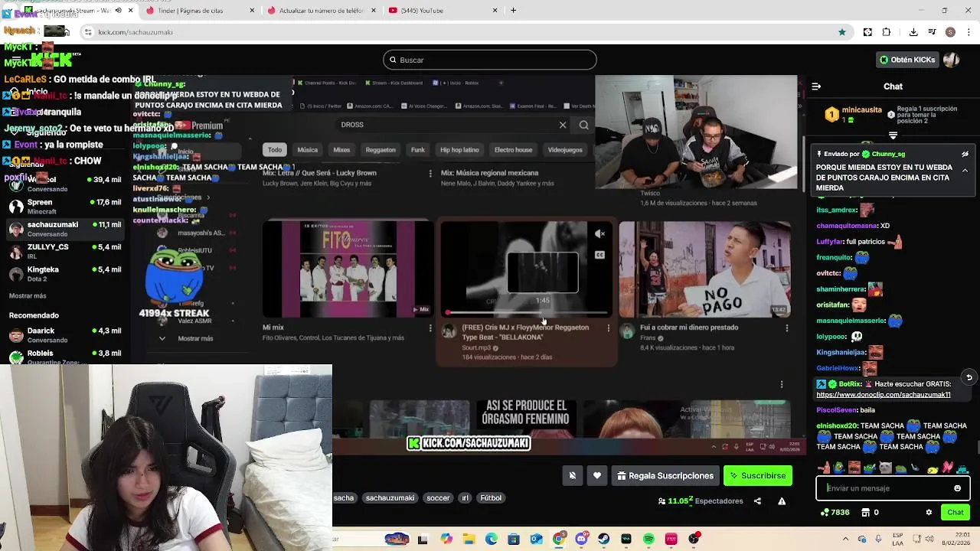Open the channel points shop icon

865,513
